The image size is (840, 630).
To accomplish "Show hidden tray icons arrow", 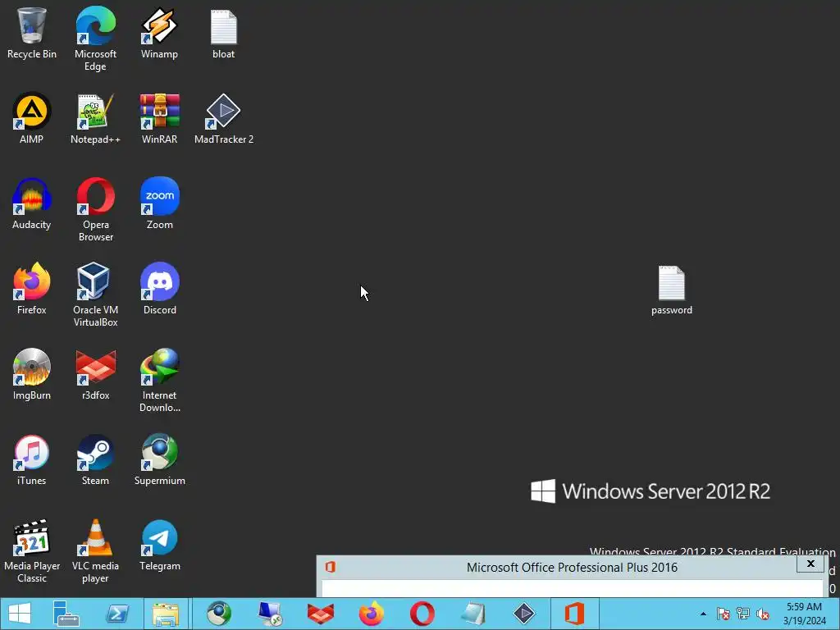I will coord(703,614).
